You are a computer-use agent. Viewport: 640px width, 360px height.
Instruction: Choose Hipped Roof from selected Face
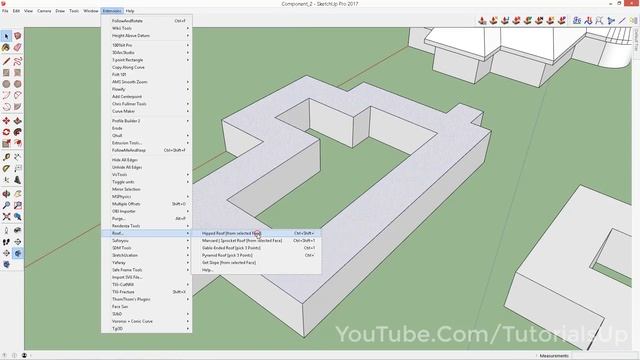[256, 233]
